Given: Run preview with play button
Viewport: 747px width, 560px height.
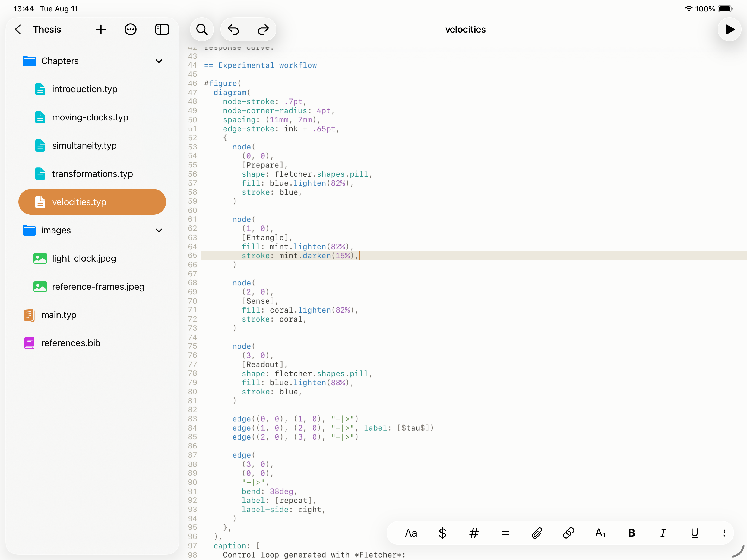Looking at the screenshot, I should (729, 29).
